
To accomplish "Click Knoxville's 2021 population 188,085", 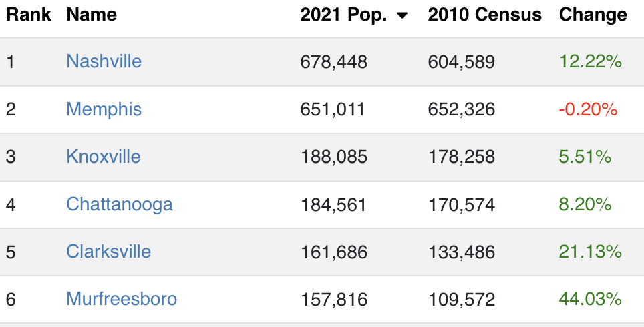I will coord(334,157).
